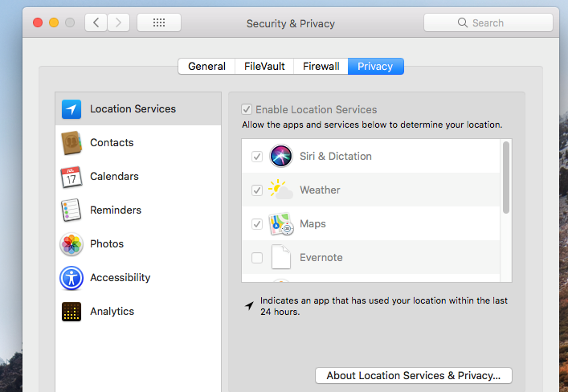568x392 pixels.
Task: Switch to the Firewall tab
Action: click(321, 67)
